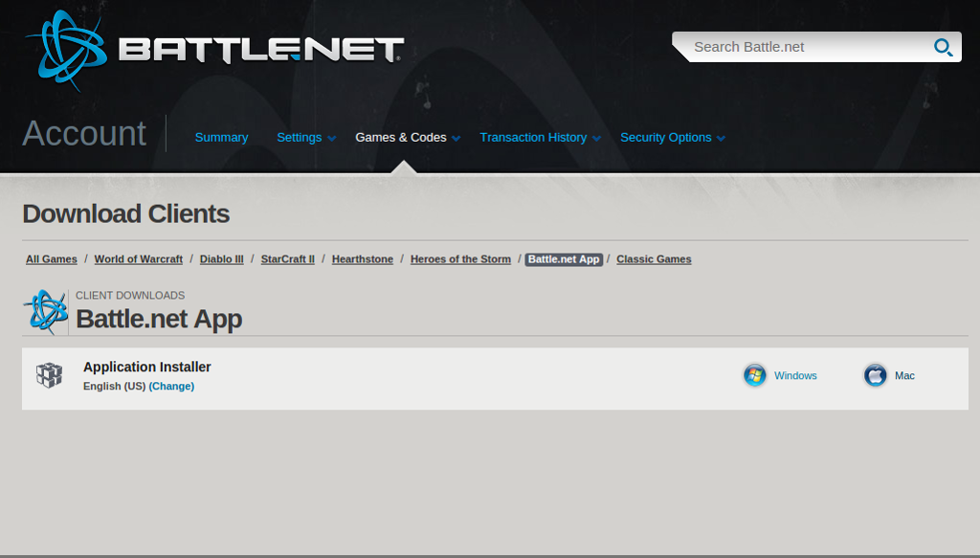The image size is (980, 558).
Task: Open the Settings menu
Action: [x=300, y=138]
